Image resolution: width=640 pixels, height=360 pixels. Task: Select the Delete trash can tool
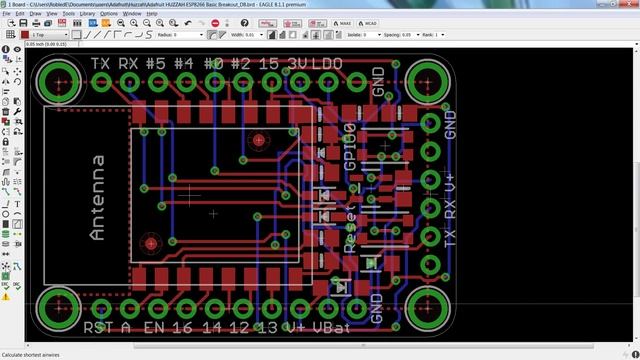pos(6,111)
